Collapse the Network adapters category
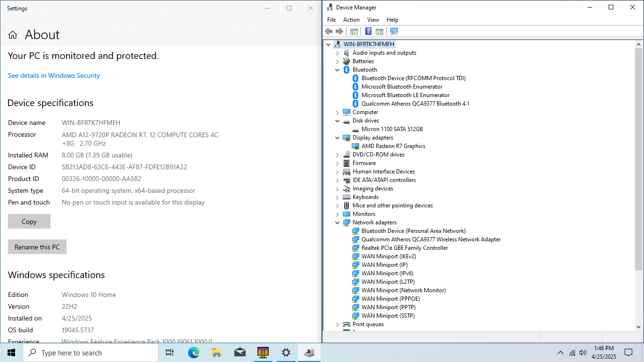Viewport: 644px width, 362px height. point(337,222)
